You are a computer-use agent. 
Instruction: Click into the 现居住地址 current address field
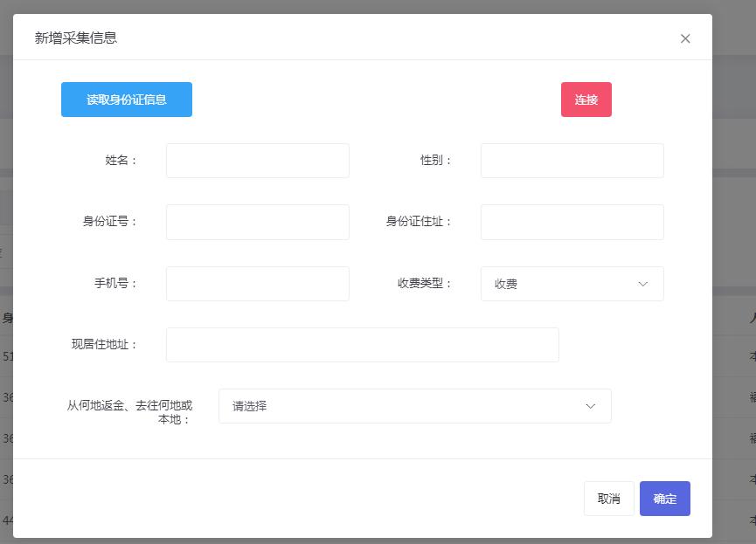point(362,344)
